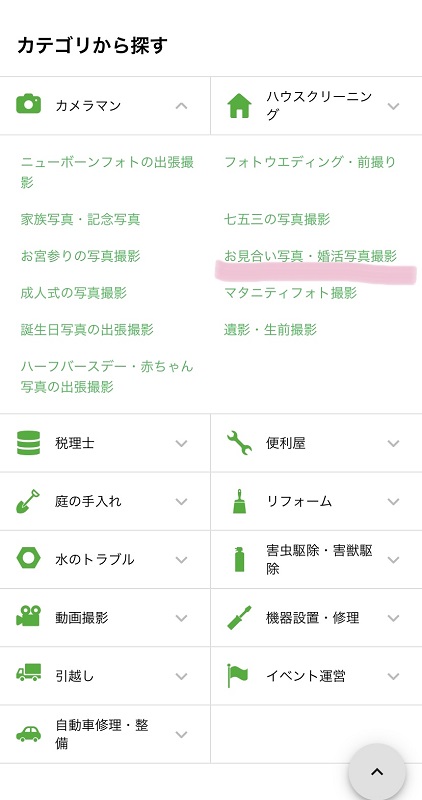Open お見合い写真・婚活写真撮影 link

coord(310,256)
